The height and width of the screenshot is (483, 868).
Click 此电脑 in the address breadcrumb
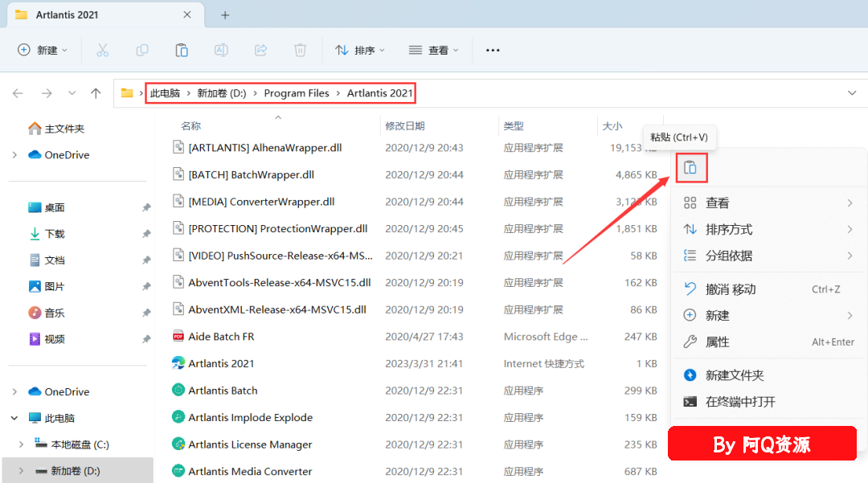(165, 93)
